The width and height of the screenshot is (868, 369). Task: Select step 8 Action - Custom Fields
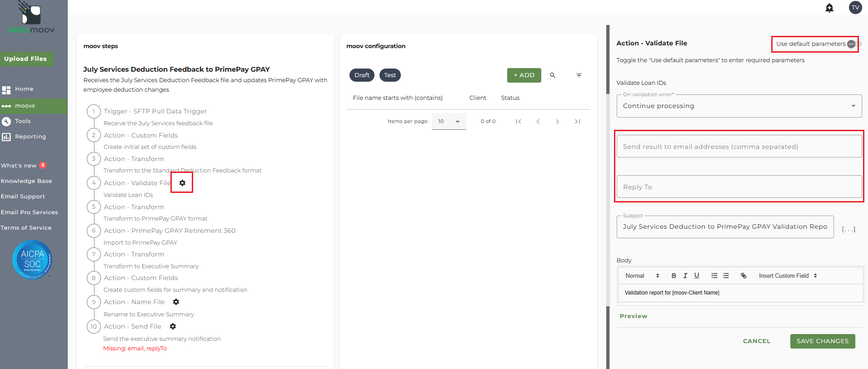[141, 278]
